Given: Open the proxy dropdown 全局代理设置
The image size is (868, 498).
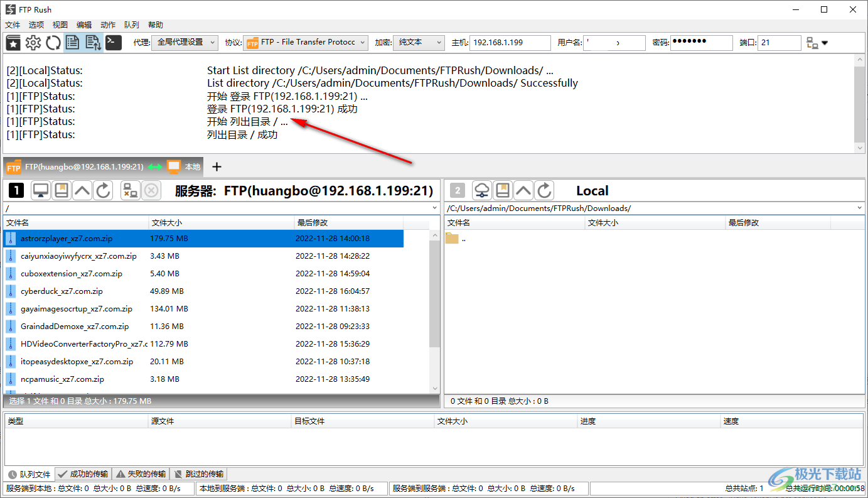Looking at the screenshot, I should tap(185, 42).
